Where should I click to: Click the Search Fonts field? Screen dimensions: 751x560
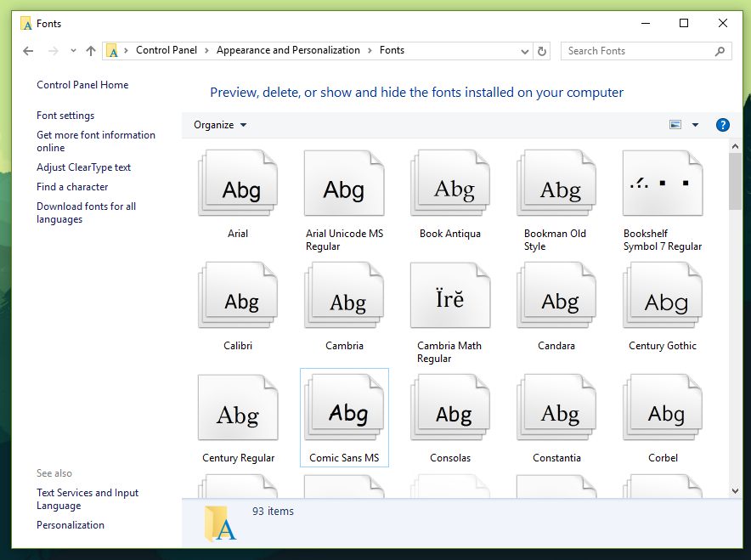click(647, 51)
